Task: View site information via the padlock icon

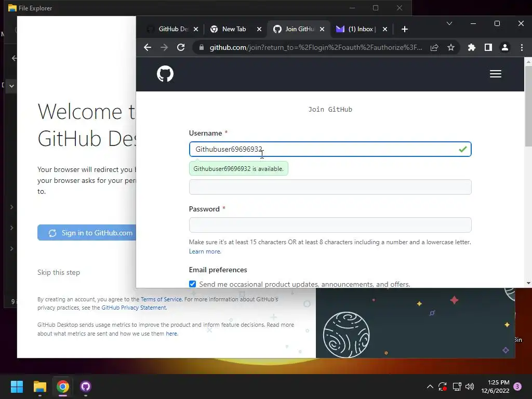Action: [202, 47]
